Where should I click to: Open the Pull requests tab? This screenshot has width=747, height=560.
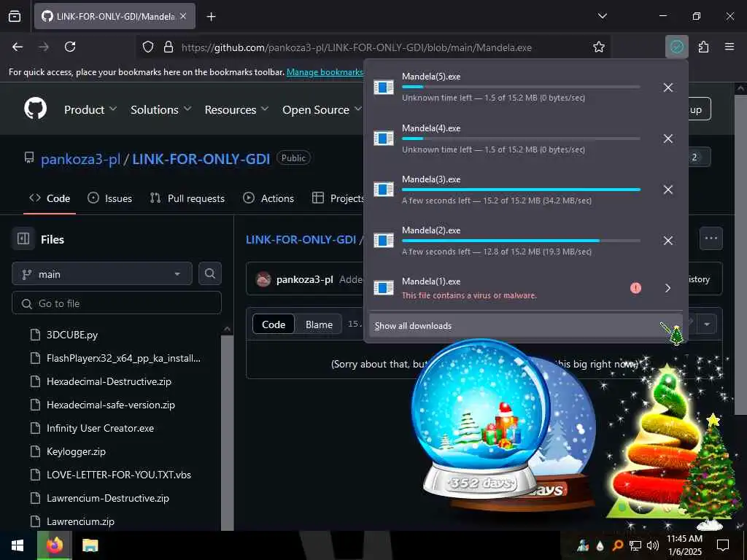tap(187, 198)
